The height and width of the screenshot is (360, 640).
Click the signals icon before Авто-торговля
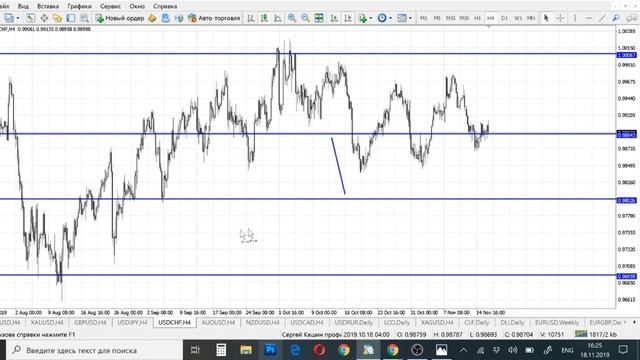(x=179, y=18)
